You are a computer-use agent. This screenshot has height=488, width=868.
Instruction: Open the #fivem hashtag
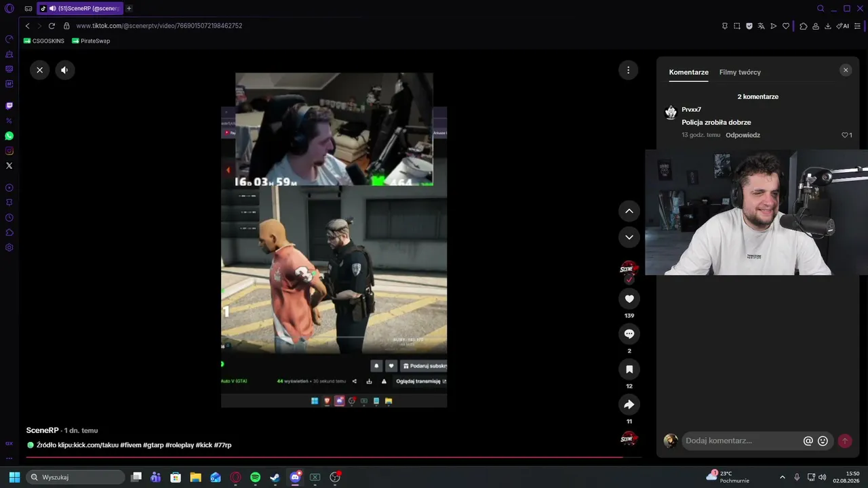[131, 445]
